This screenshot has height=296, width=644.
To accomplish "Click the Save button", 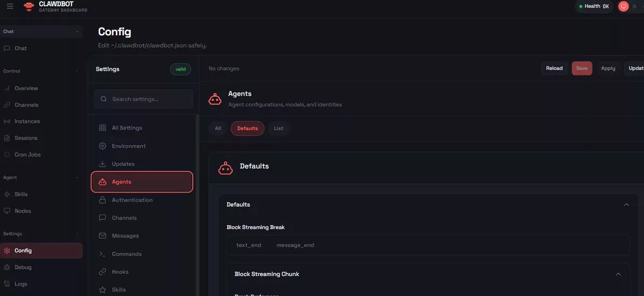I will coord(582,68).
